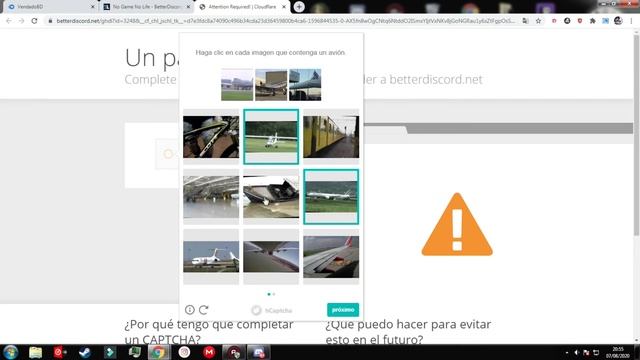Open Steam from the taskbar

[x=85, y=352]
